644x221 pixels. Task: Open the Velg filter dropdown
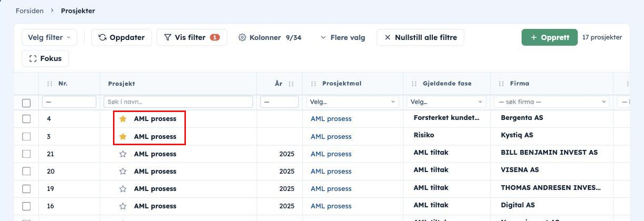click(x=49, y=37)
